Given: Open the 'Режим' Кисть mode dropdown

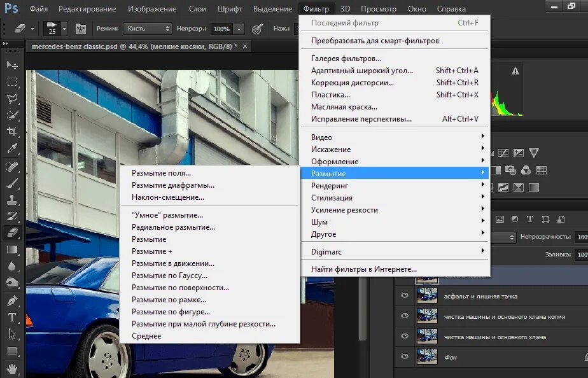Looking at the screenshot, I should pyautogui.click(x=148, y=29).
